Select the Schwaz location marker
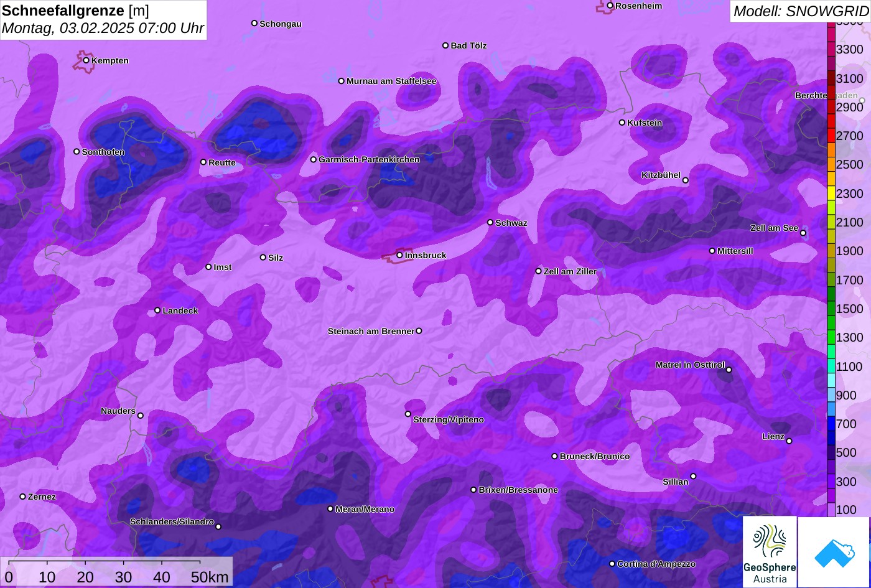The image size is (871, 588). 490,222
